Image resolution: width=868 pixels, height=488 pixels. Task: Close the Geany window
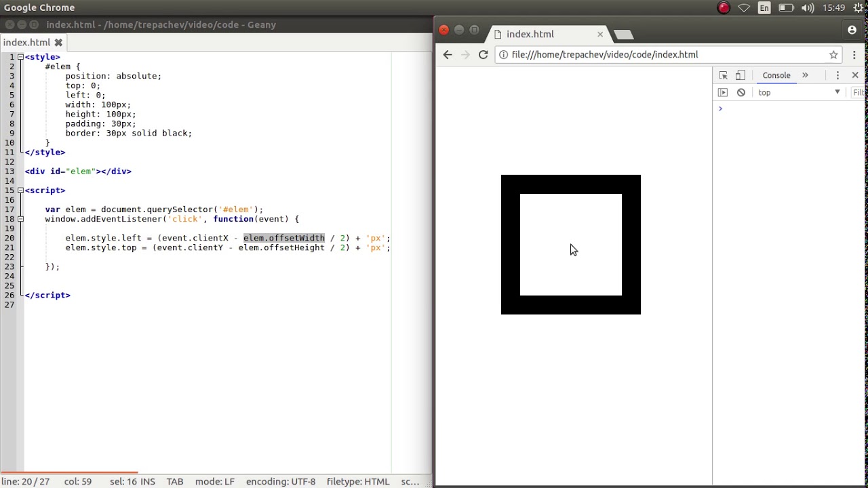click(9, 25)
